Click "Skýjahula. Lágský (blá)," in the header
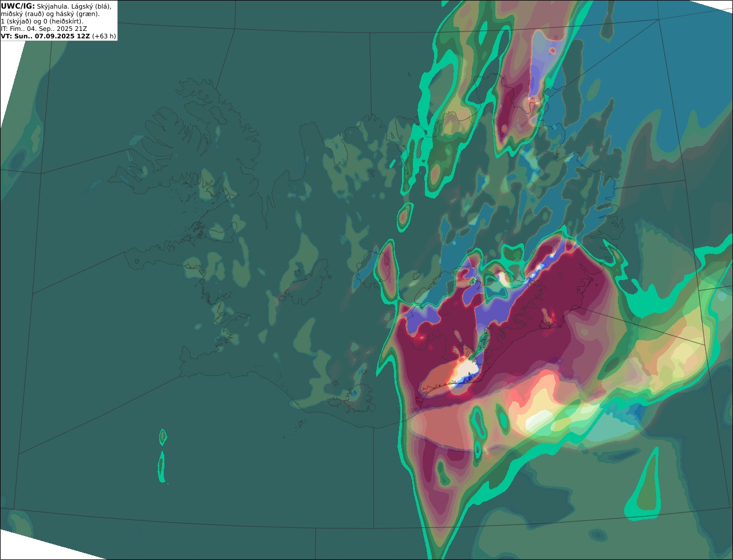Screen dimensions: 733x560 pyautogui.click(x=74, y=6)
